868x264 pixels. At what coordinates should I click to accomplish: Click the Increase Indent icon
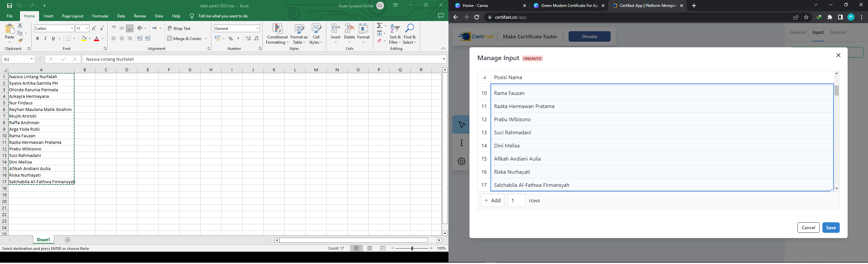pyautogui.click(x=148, y=39)
